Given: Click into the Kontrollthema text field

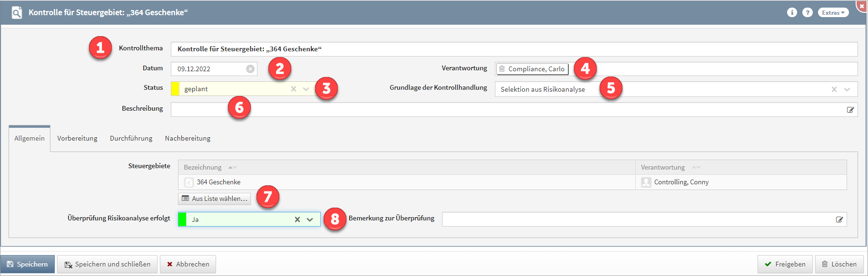Looking at the screenshot, I should click(514, 49).
